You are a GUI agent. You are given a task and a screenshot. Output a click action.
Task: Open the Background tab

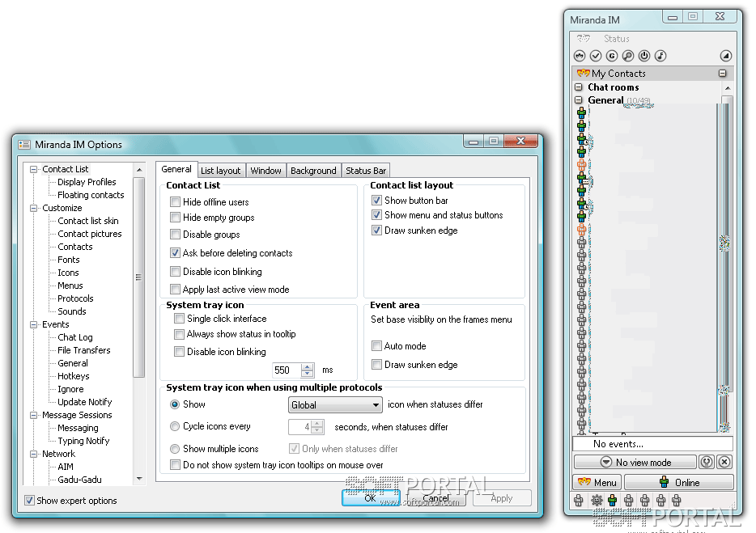coord(313,171)
